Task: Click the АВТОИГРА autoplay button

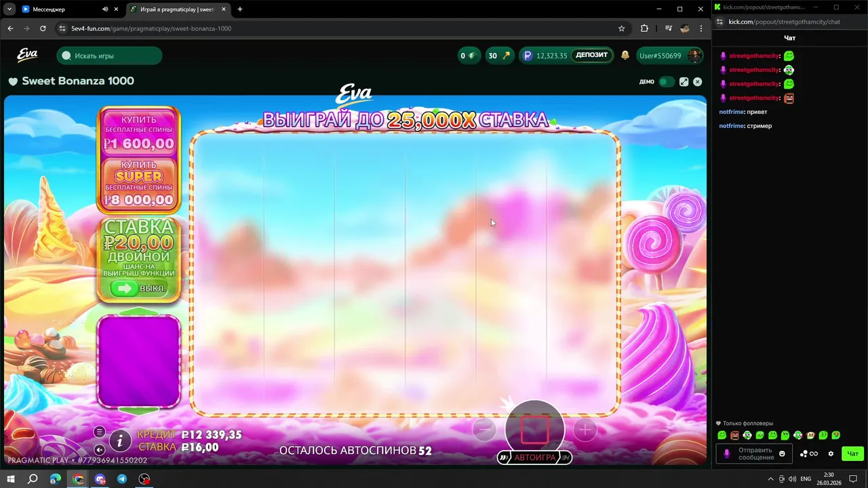Action: coord(534,457)
